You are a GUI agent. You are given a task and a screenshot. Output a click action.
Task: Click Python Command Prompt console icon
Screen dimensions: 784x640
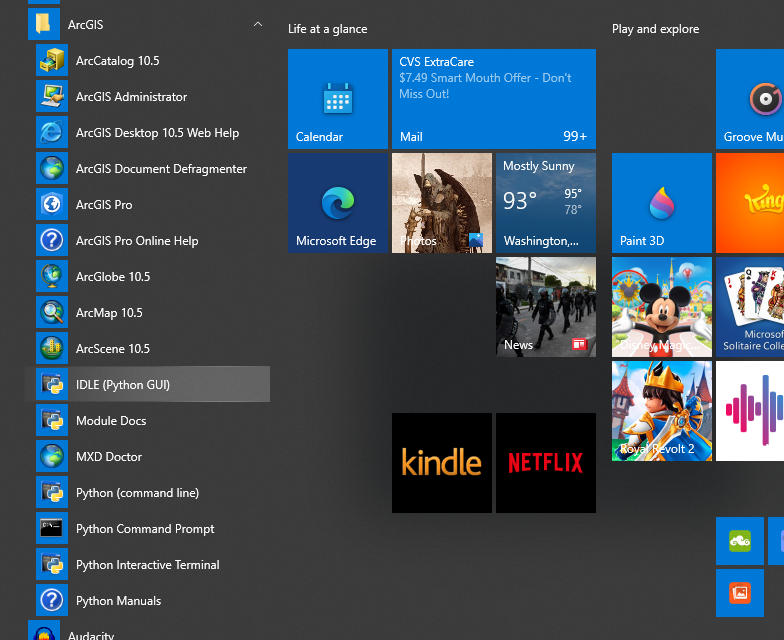pos(52,528)
